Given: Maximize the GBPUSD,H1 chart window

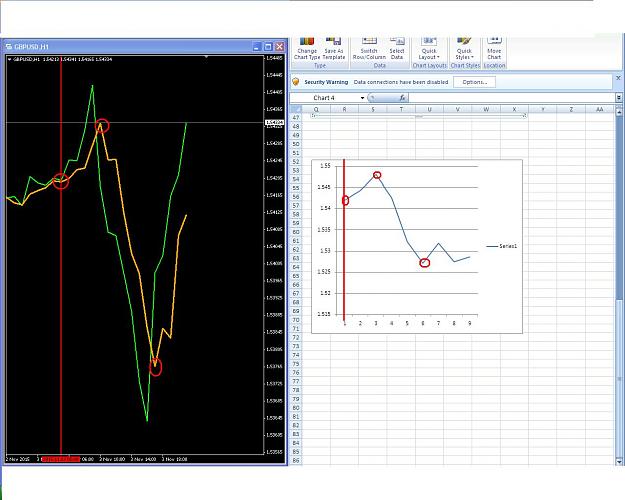Looking at the screenshot, I should point(268,47).
